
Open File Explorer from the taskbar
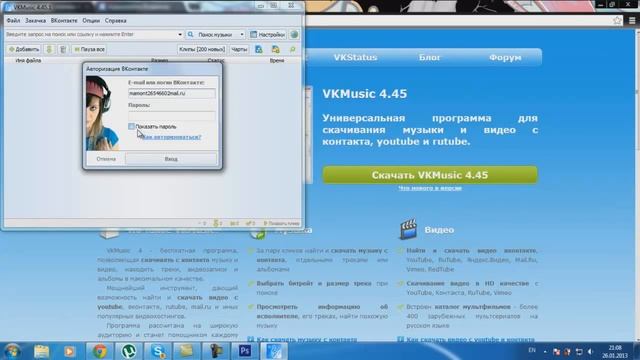point(41,351)
